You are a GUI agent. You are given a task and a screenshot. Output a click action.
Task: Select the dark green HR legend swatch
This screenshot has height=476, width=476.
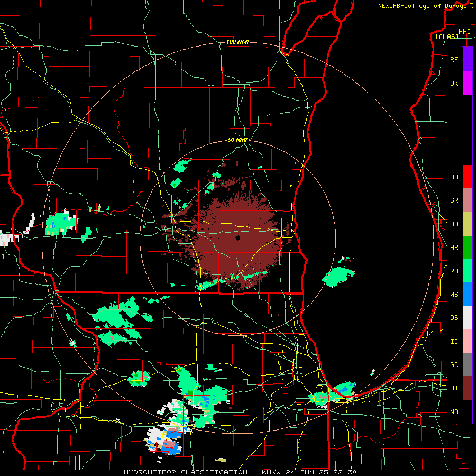pyautogui.click(x=467, y=247)
